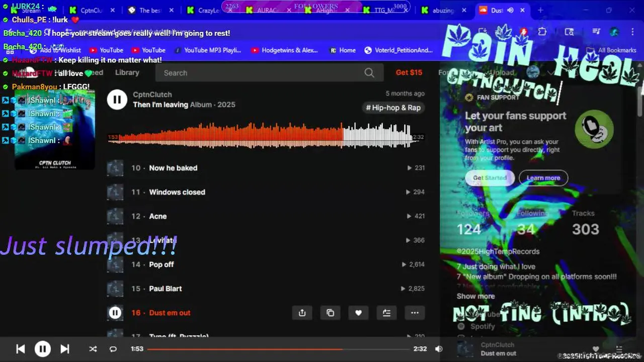Viewport: 644px width, 362px height.
Task: Open Hodgetwins & Alex bookmark
Action: click(x=284, y=50)
